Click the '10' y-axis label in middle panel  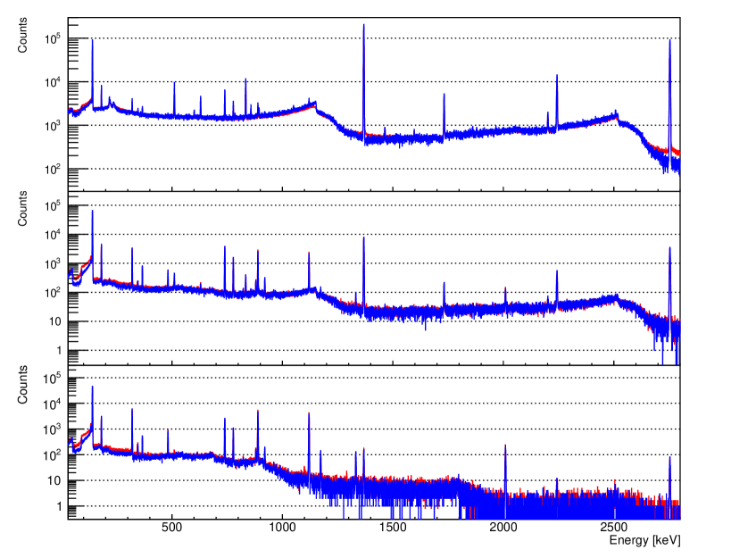coord(55,321)
